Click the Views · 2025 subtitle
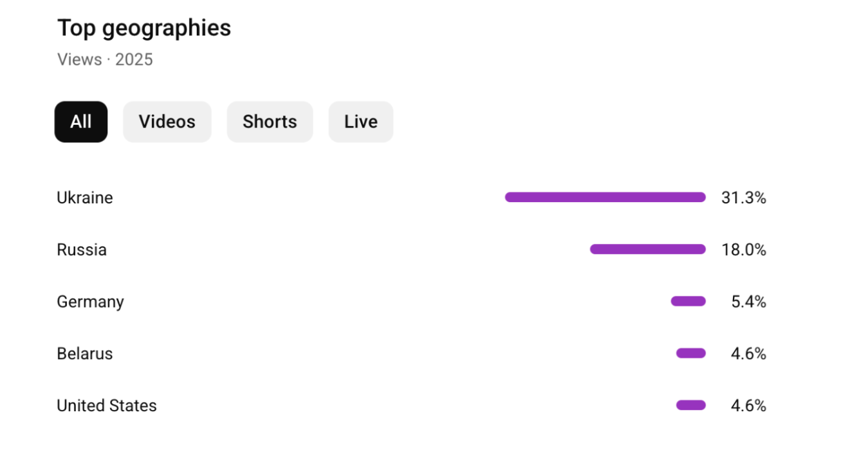 tap(105, 60)
